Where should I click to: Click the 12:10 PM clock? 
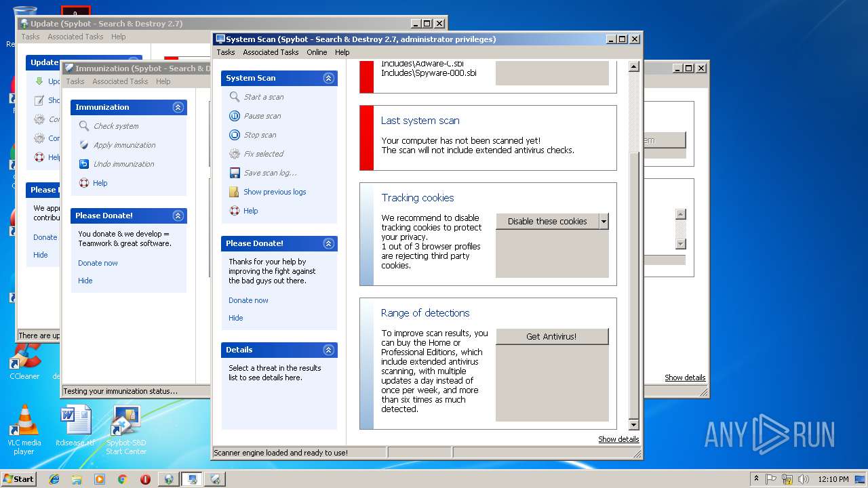tap(833, 479)
